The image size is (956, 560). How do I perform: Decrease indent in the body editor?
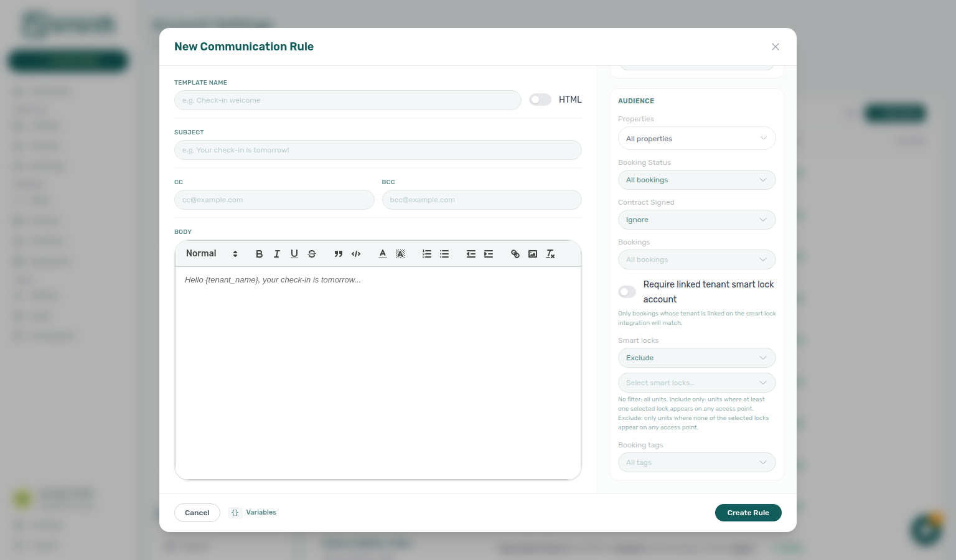pyautogui.click(x=471, y=254)
